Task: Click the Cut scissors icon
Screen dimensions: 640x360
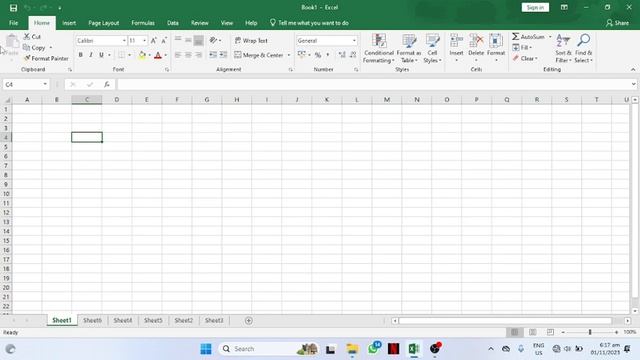Action: point(27,37)
